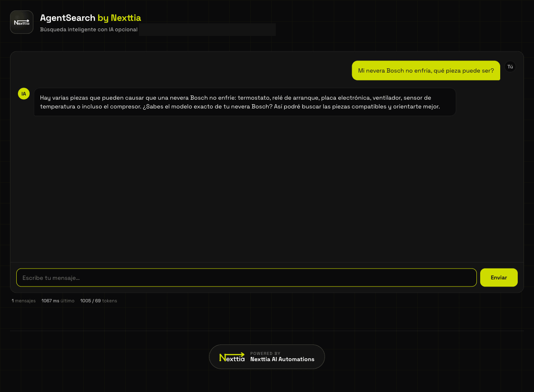Select user message about nevera Bosch no enfría

click(426, 70)
